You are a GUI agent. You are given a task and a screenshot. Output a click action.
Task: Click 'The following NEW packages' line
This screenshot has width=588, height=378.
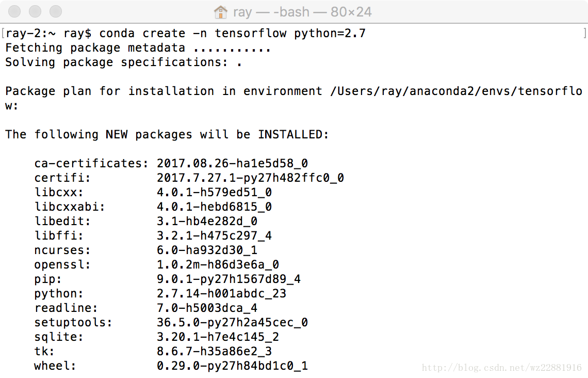(x=167, y=135)
